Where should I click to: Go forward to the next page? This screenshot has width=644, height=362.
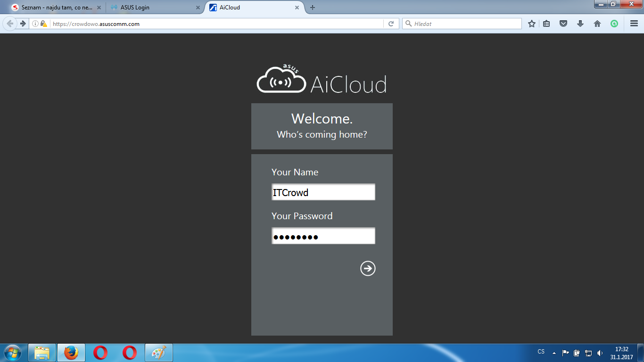[23, 24]
